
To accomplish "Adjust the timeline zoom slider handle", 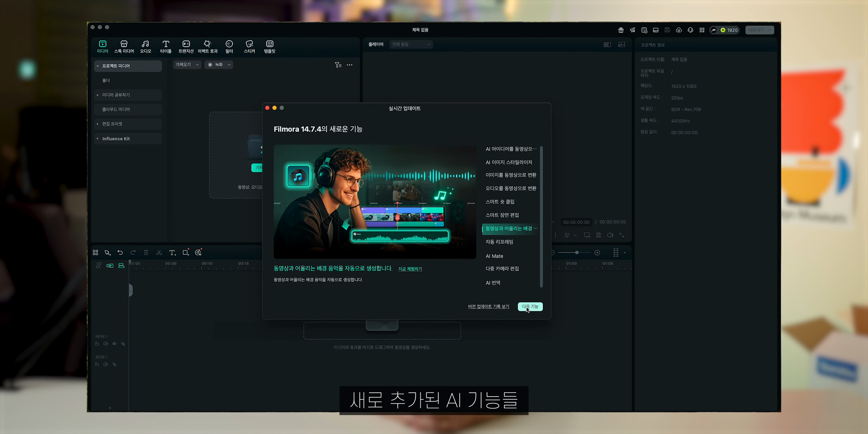I will point(577,252).
